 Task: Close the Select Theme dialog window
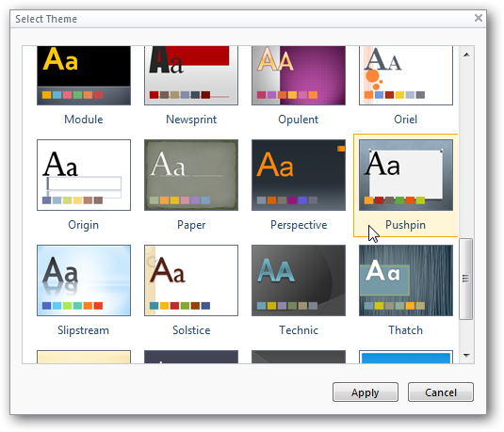point(479,18)
